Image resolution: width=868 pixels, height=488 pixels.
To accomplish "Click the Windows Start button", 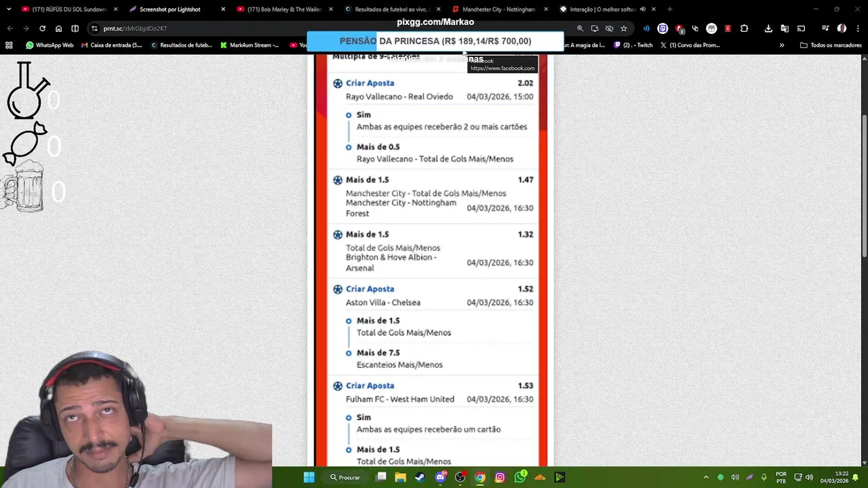I will tap(309, 477).
